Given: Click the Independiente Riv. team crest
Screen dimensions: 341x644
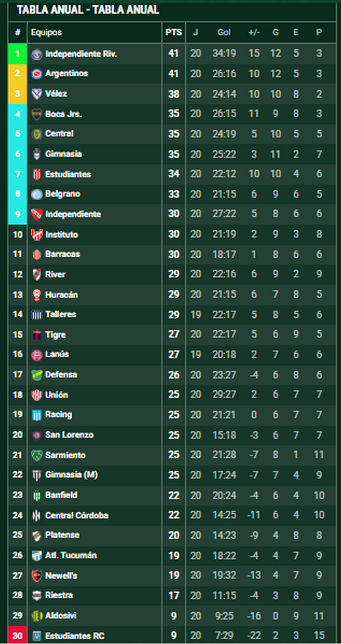Looking at the screenshot, I should click(x=37, y=54).
